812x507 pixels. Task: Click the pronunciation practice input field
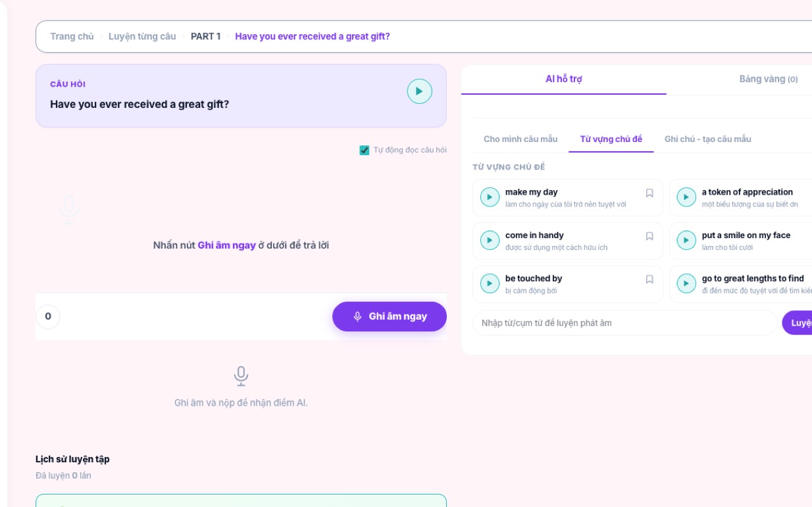pos(624,323)
